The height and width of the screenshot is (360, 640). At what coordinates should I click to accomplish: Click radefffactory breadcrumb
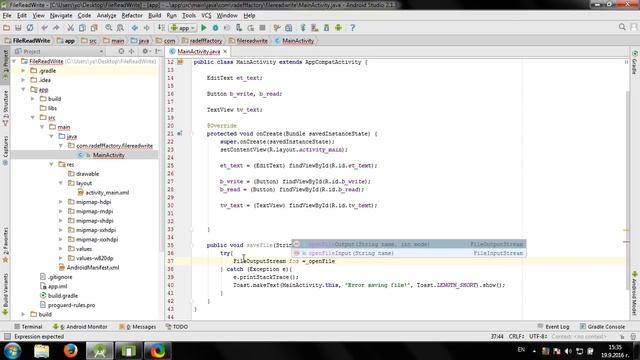(202, 41)
